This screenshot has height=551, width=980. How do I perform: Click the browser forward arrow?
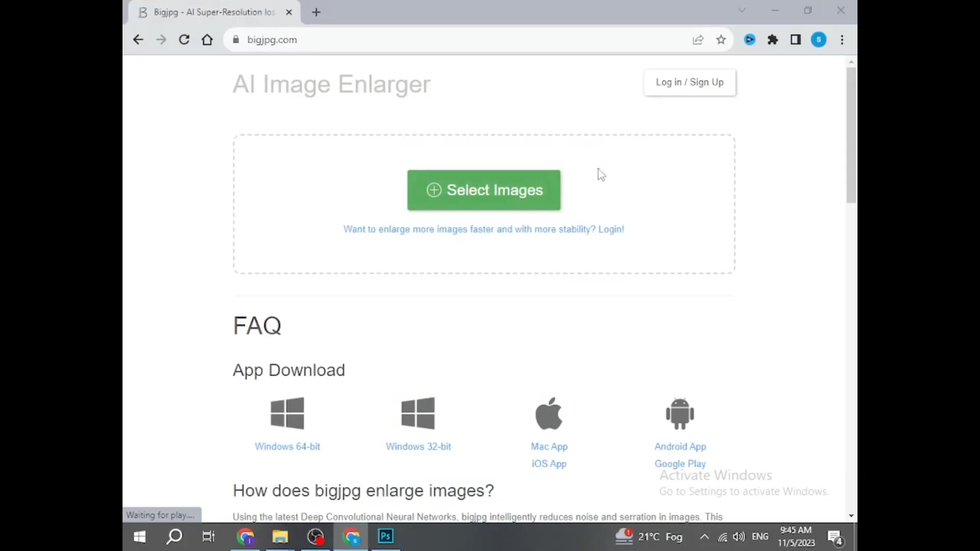[161, 40]
